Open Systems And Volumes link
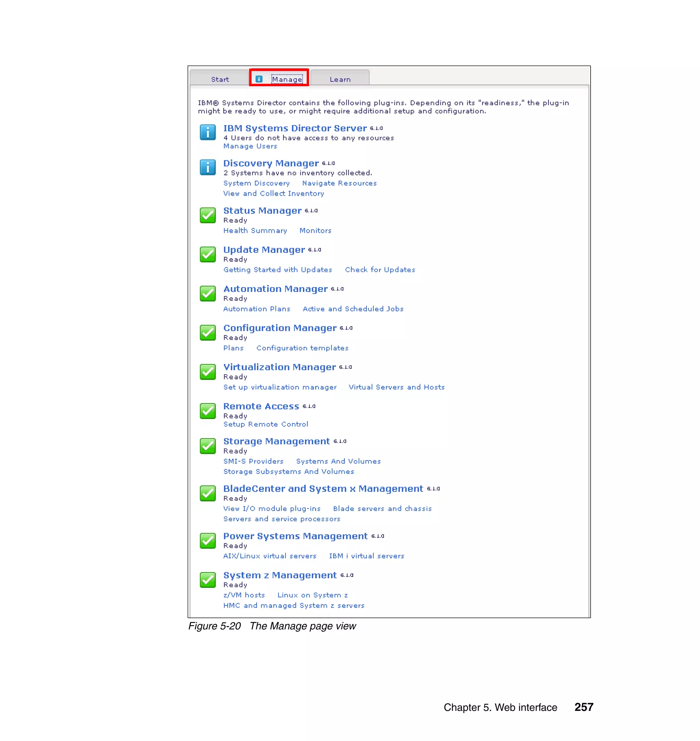The height and width of the screenshot is (741, 700). (x=338, y=461)
